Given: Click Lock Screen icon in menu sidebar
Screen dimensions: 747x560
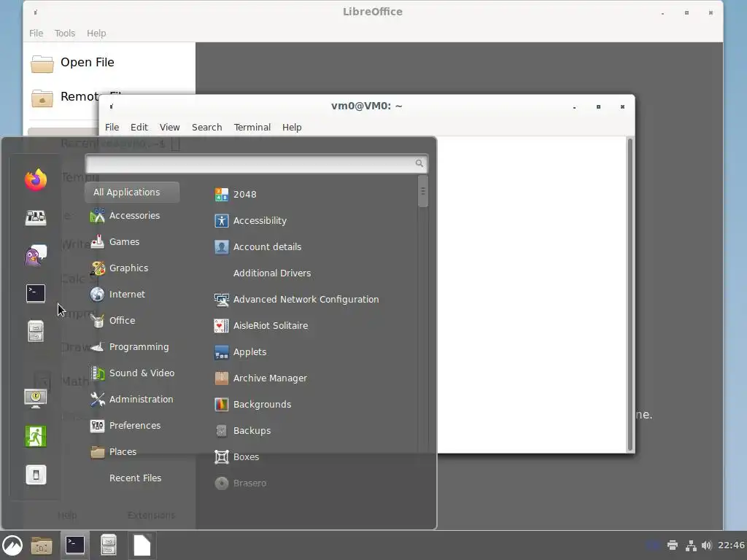Looking at the screenshot, I should pyautogui.click(x=36, y=398).
